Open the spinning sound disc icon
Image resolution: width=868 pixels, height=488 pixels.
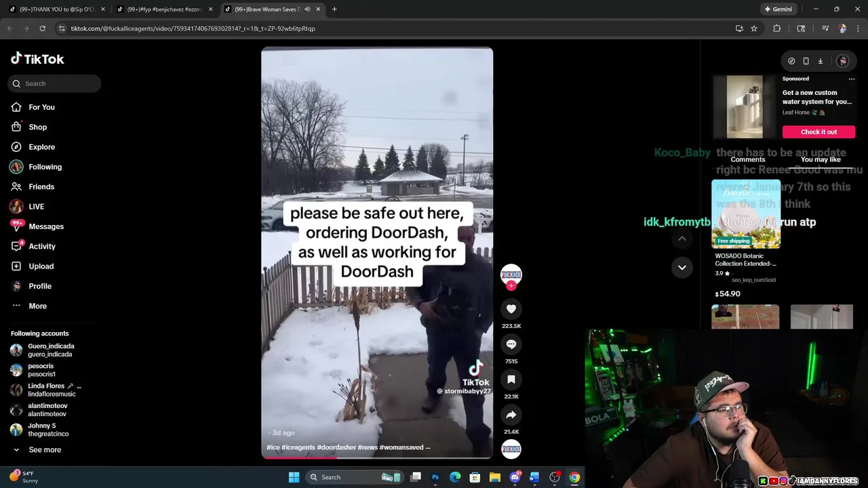[x=511, y=449]
